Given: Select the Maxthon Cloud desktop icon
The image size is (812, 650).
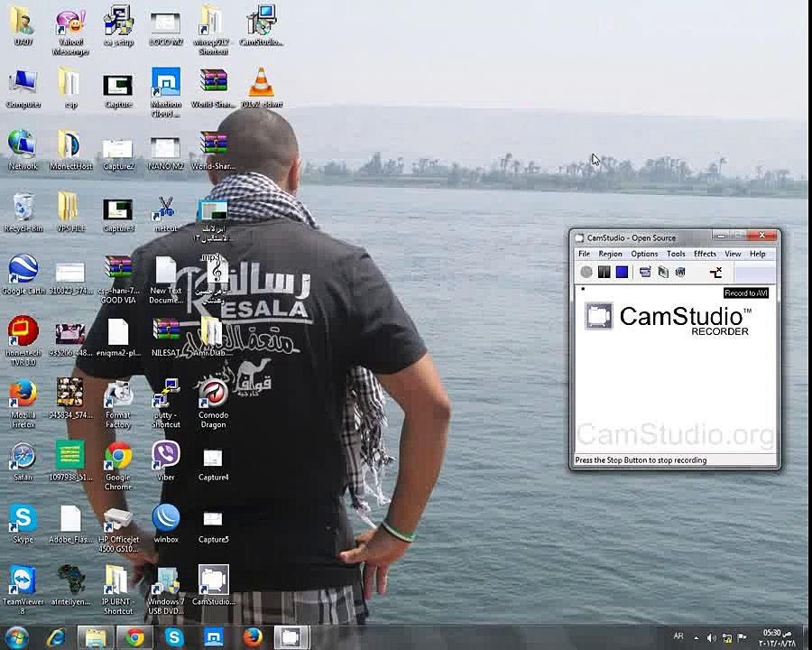Looking at the screenshot, I should (x=166, y=92).
